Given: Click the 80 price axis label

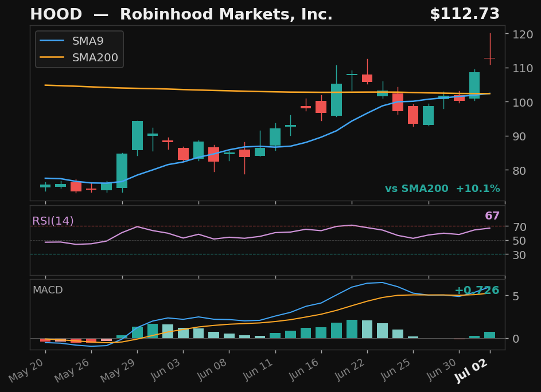Looking at the screenshot, I should [519, 171].
